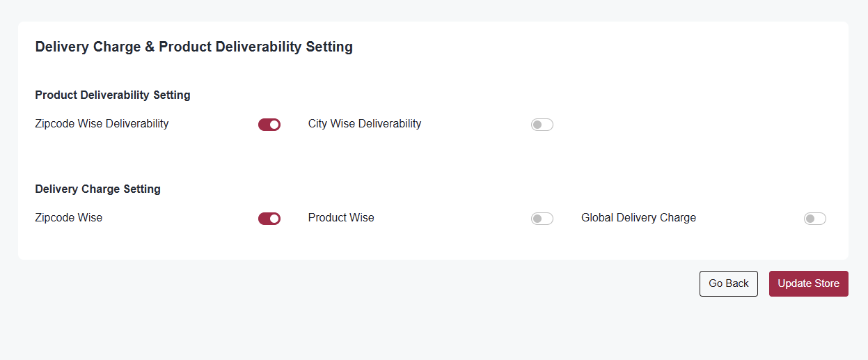
Task: Click the Zipcode Wise Deliverability label text
Action: click(x=102, y=124)
